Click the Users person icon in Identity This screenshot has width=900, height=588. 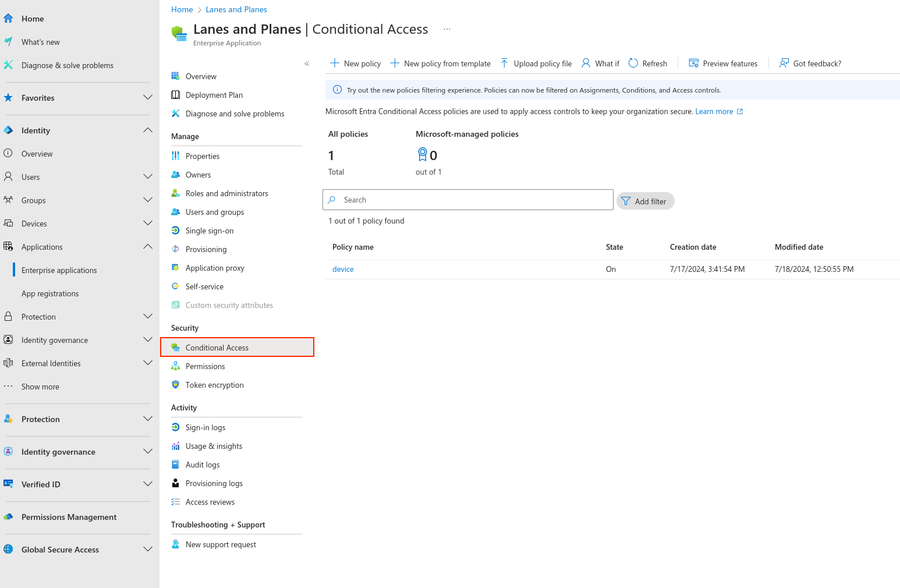8,176
